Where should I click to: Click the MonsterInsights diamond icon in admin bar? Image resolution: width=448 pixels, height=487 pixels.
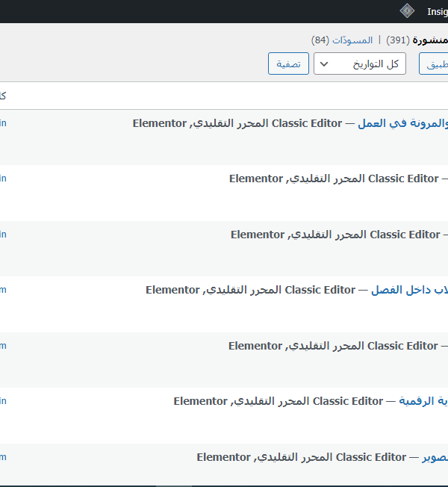pos(407,11)
